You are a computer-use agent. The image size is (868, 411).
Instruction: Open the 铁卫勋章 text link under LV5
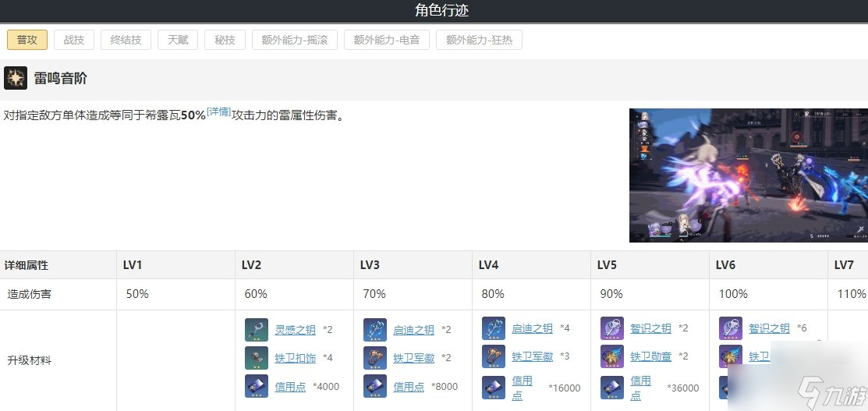(650, 357)
